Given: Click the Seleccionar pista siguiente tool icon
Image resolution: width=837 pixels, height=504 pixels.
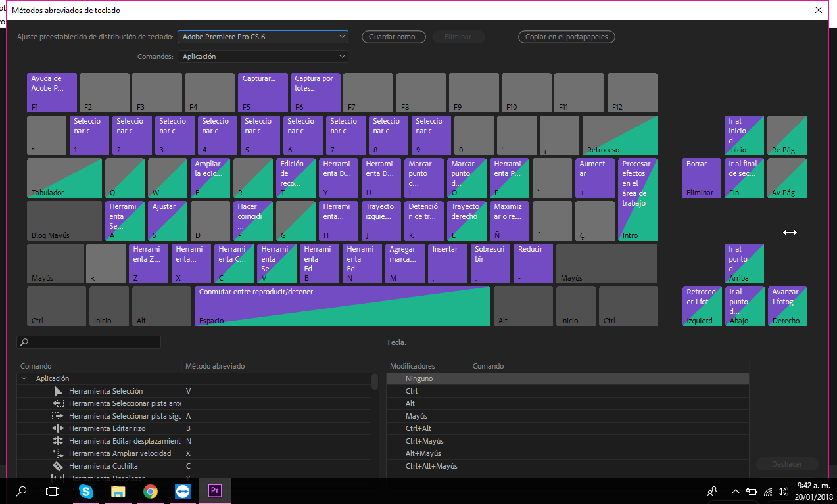Looking at the screenshot, I should click(x=58, y=416).
